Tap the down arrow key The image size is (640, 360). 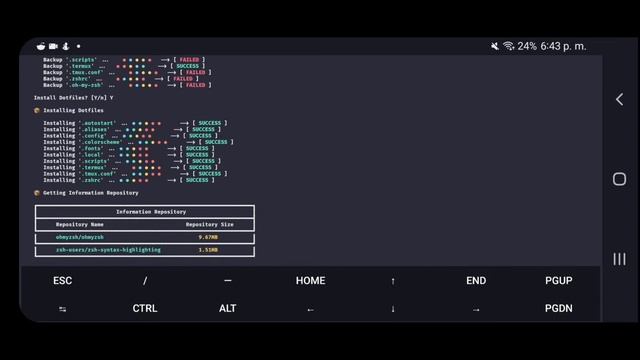[x=393, y=309]
